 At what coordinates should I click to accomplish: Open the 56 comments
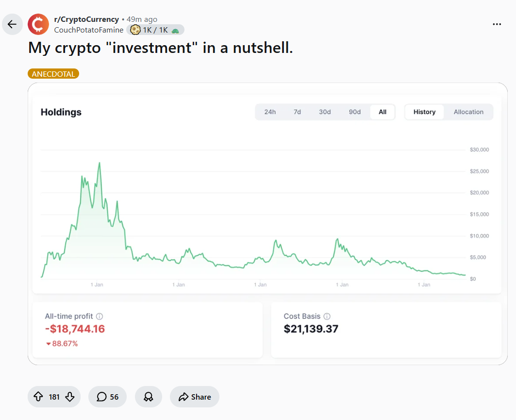(x=107, y=397)
